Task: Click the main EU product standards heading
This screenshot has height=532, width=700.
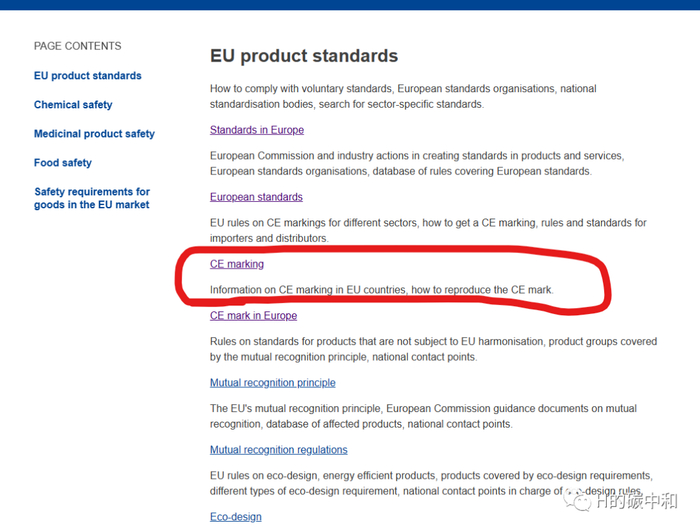Action: (304, 57)
